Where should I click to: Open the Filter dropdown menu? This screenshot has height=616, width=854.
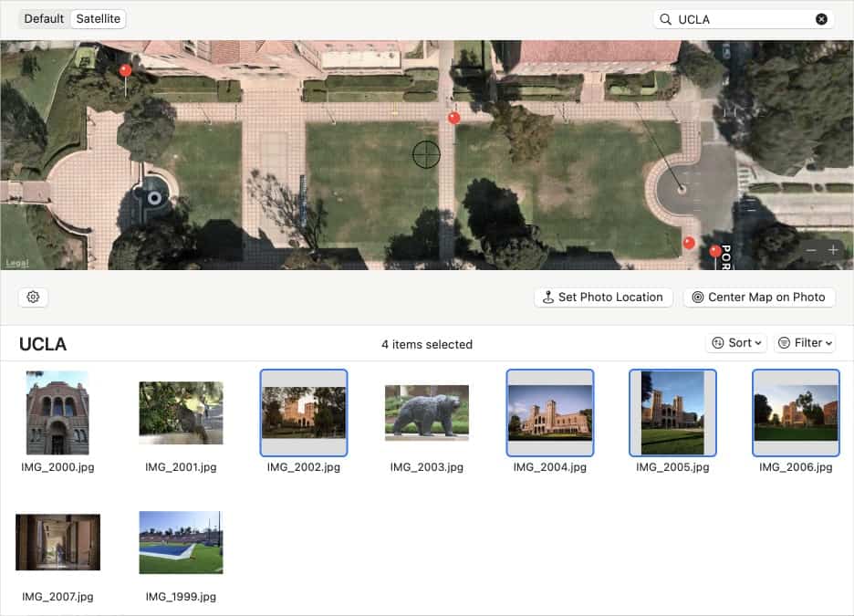805,343
